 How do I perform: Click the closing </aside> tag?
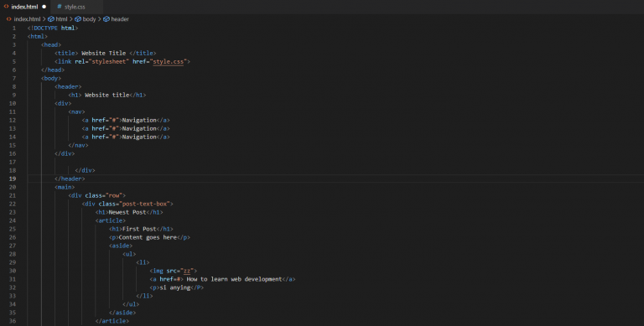click(122, 313)
